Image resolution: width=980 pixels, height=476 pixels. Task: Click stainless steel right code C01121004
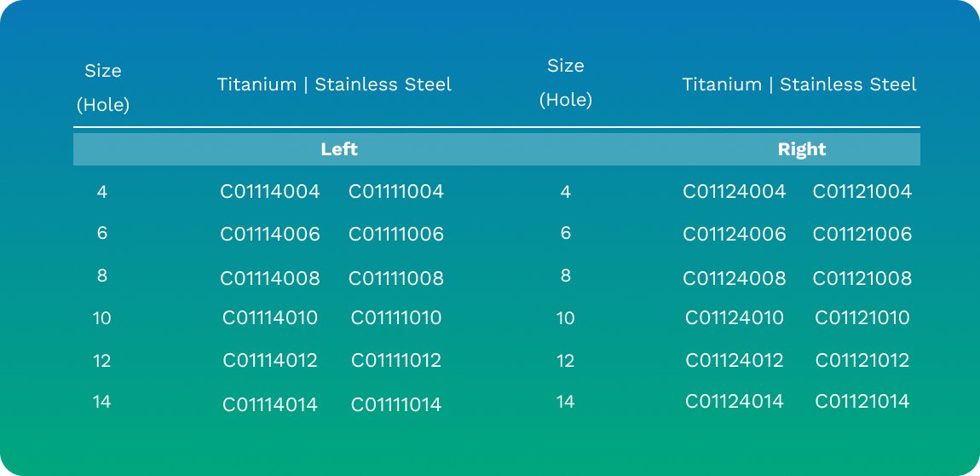(x=862, y=191)
